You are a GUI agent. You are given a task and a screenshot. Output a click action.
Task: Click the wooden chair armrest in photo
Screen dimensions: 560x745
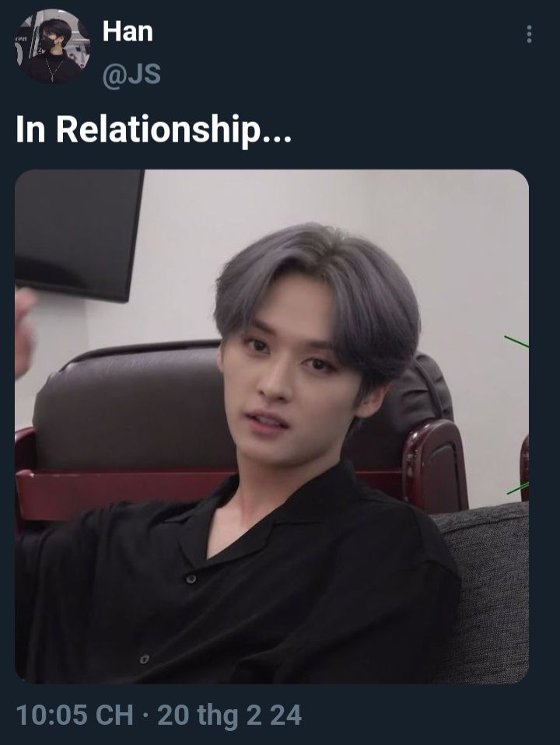pos(435,466)
